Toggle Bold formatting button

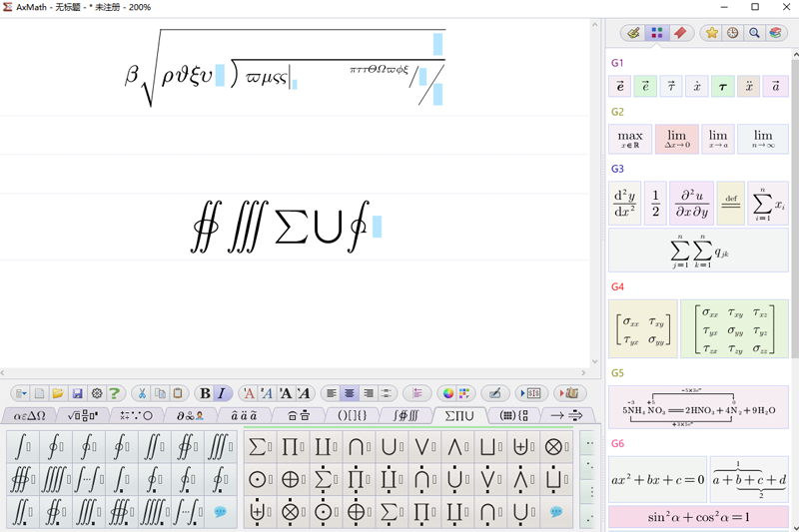coord(204,393)
